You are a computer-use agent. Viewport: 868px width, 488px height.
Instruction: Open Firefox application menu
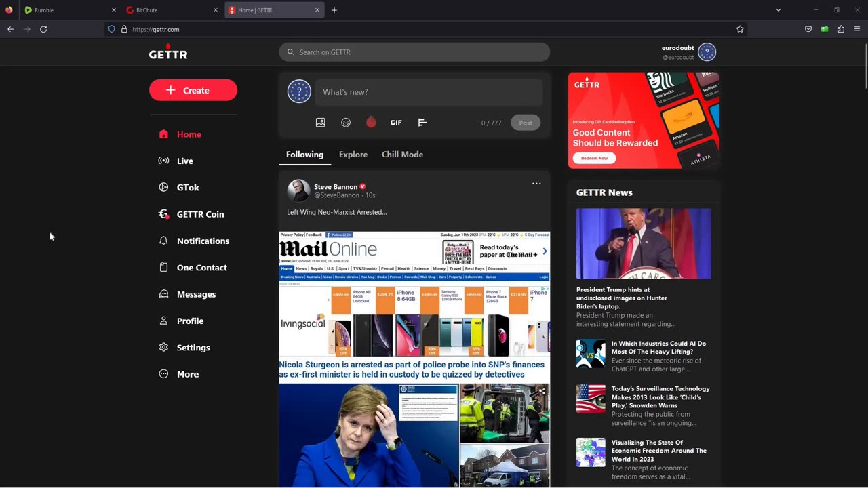pos(857,29)
